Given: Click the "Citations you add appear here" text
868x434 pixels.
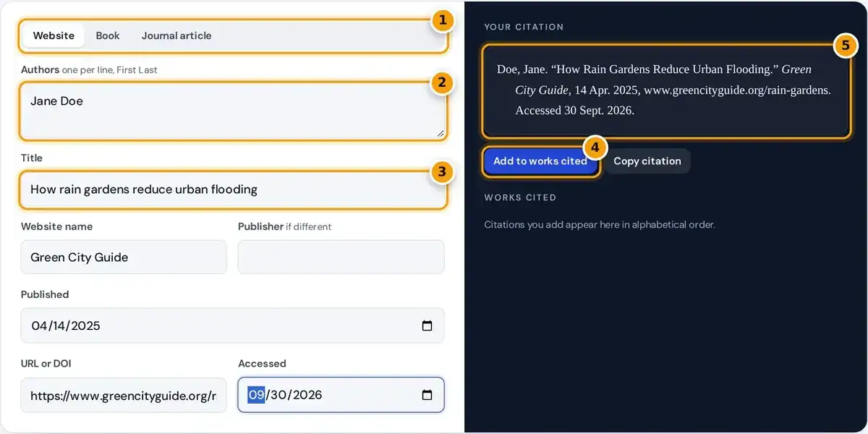Looking at the screenshot, I should [600, 225].
